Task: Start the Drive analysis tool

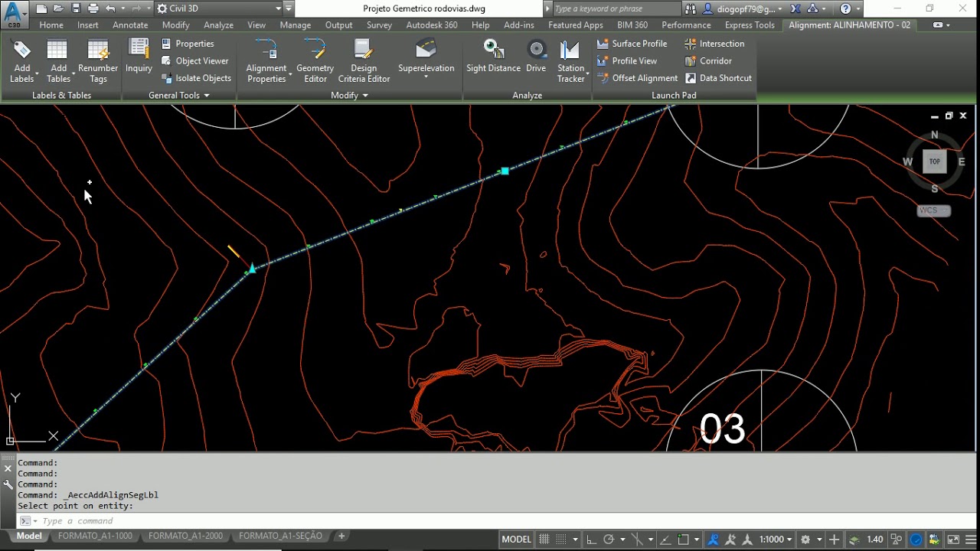Action: (536, 56)
